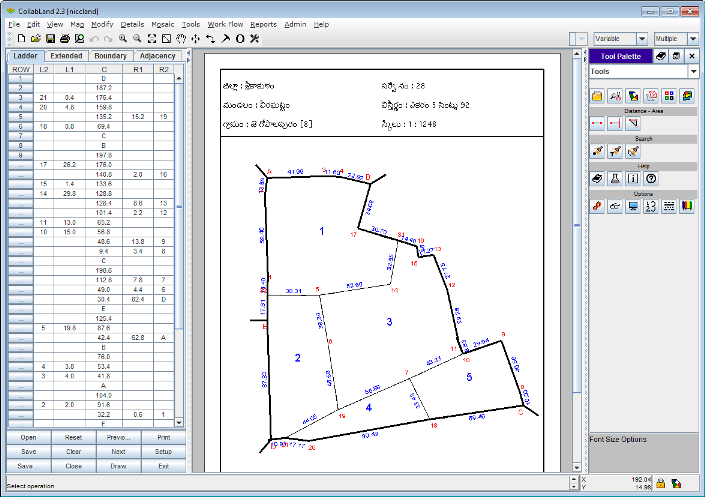Open the Work flow menu
Viewport: 705px width, 497px height.
click(225, 24)
